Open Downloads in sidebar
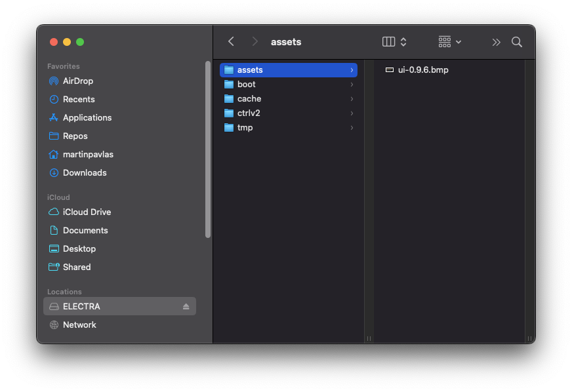The height and width of the screenshot is (392, 572). point(119,172)
